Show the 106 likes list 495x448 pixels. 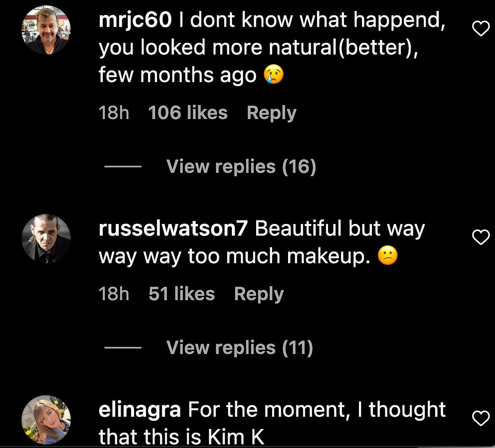[188, 113]
